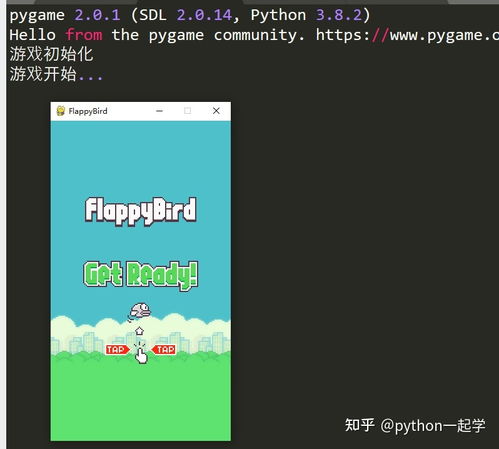The image size is (499, 449).
Task: Click the 知乎 @python一起学 watermark
Action: click(x=415, y=425)
